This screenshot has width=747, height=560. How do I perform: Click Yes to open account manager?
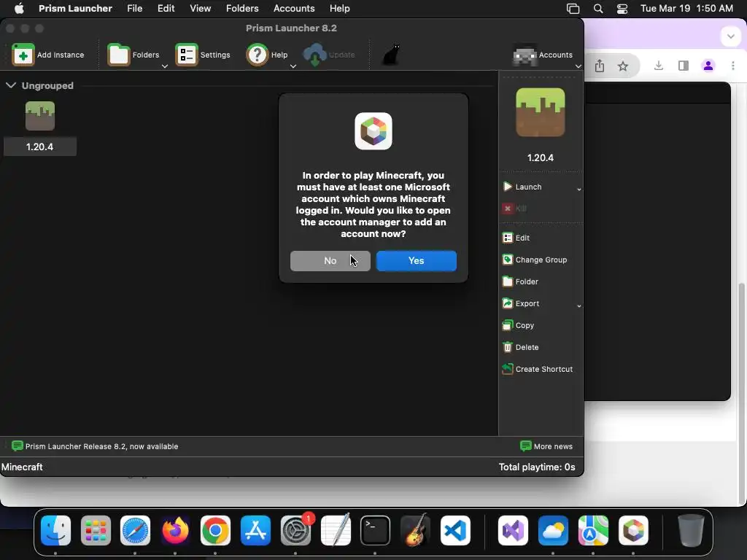pyautogui.click(x=417, y=261)
